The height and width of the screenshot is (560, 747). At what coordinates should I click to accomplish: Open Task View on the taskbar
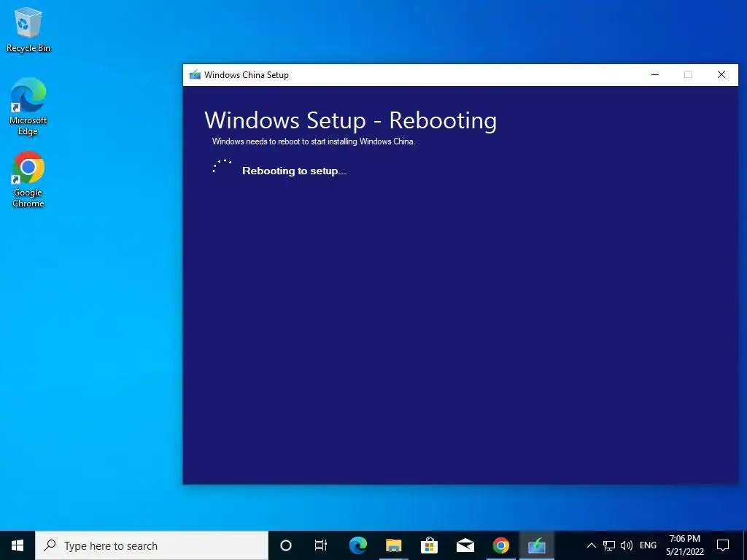pos(321,545)
